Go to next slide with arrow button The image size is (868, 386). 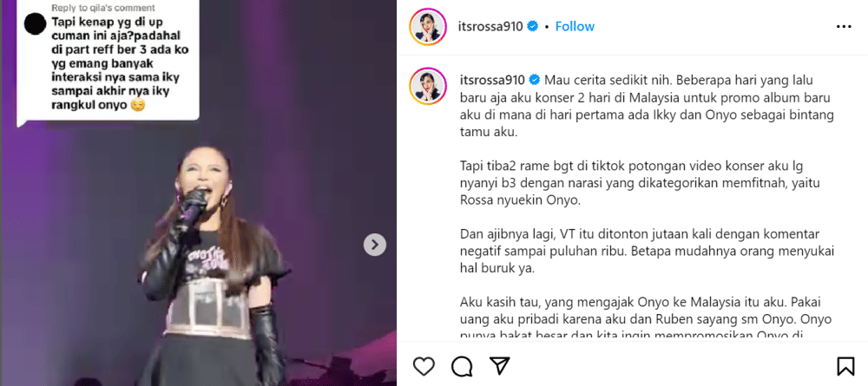pyautogui.click(x=375, y=244)
